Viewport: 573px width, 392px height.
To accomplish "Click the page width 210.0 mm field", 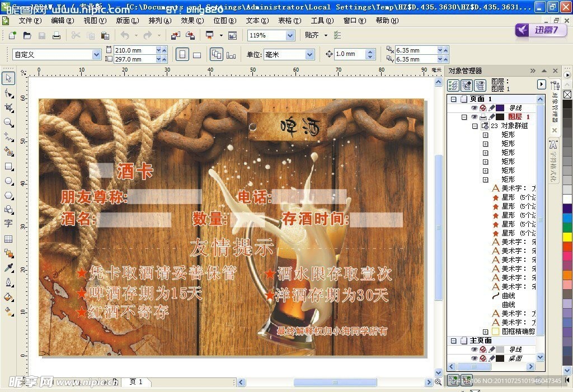I will point(135,50).
